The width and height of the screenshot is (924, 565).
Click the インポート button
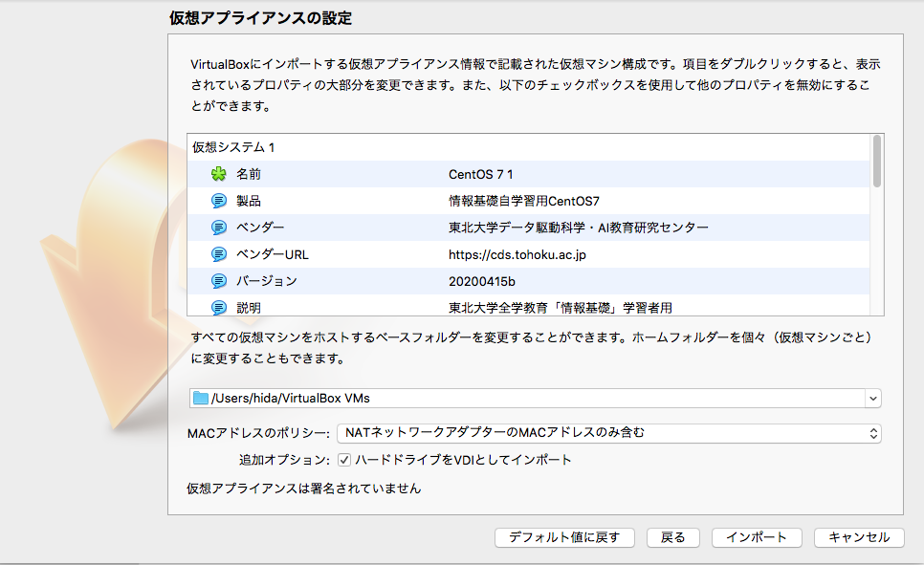[756, 537]
